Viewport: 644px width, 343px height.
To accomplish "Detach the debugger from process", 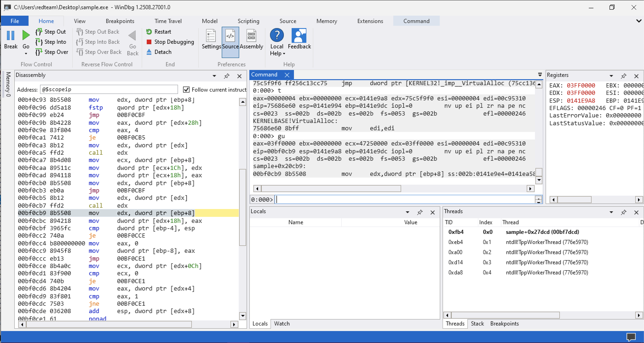I will pyautogui.click(x=159, y=52).
